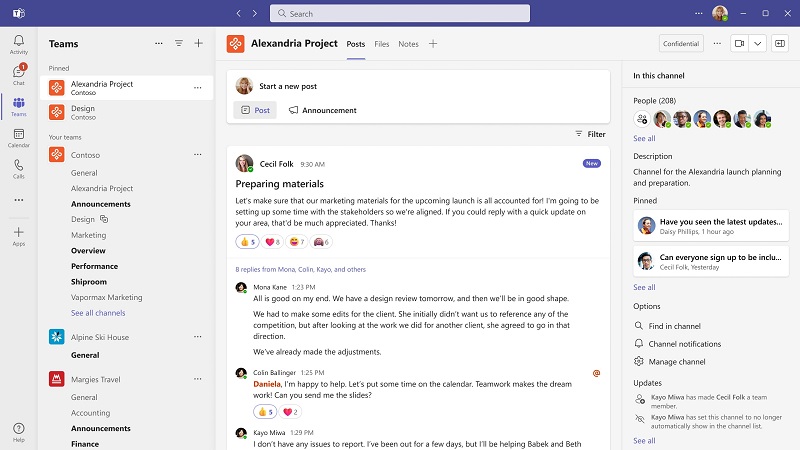Image resolution: width=800 pixels, height=450 pixels.
Task: Open Calls in the left rail
Action: (x=19, y=169)
